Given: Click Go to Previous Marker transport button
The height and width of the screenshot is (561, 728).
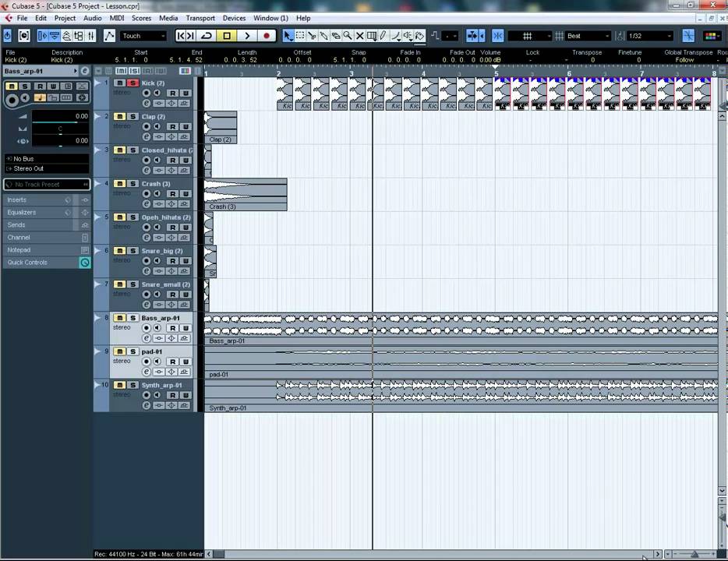Looking at the screenshot, I should tap(181, 36).
